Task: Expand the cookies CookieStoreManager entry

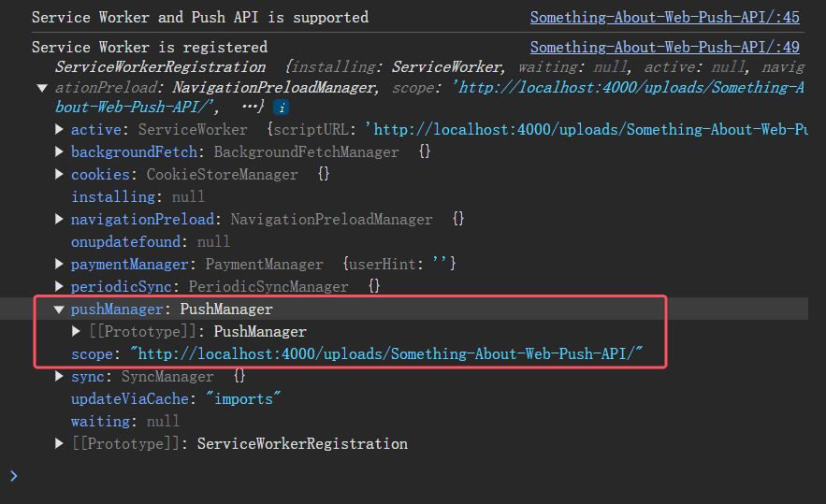Action: (x=59, y=174)
